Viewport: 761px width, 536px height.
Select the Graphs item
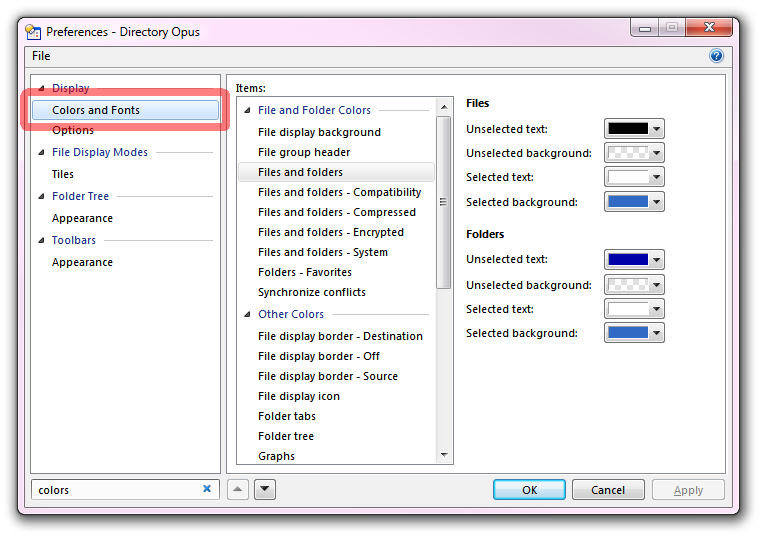point(276,456)
